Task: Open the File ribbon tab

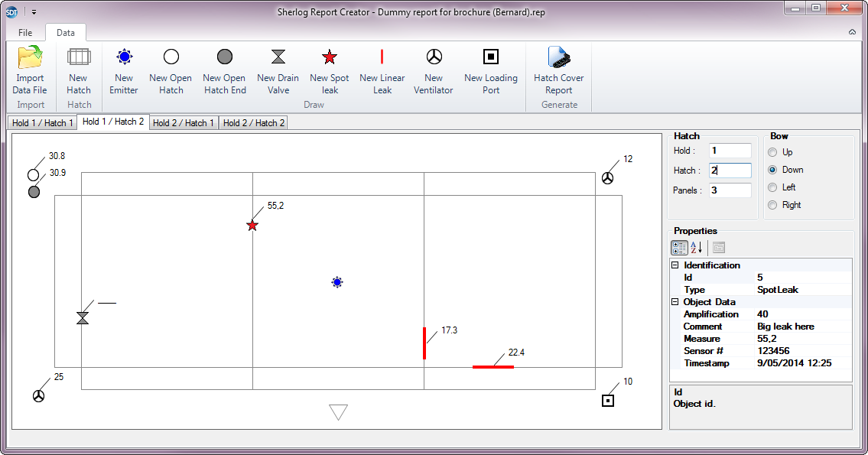Action: pyautogui.click(x=25, y=33)
